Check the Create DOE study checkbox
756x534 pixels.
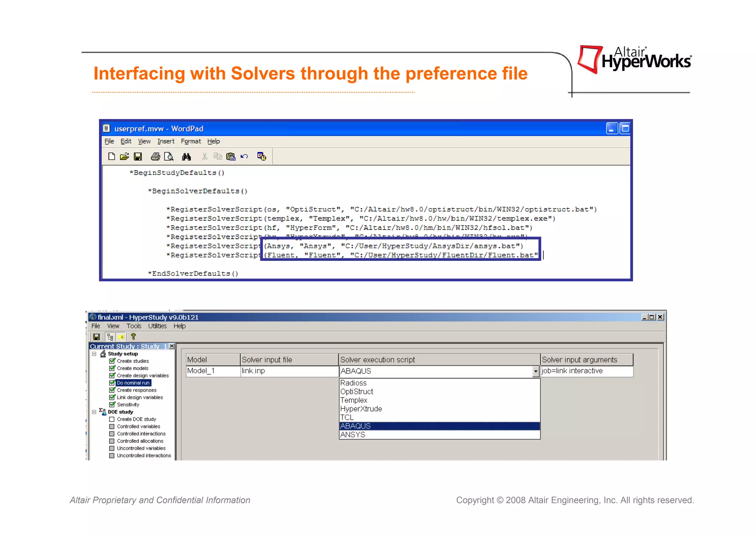[x=112, y=419]
